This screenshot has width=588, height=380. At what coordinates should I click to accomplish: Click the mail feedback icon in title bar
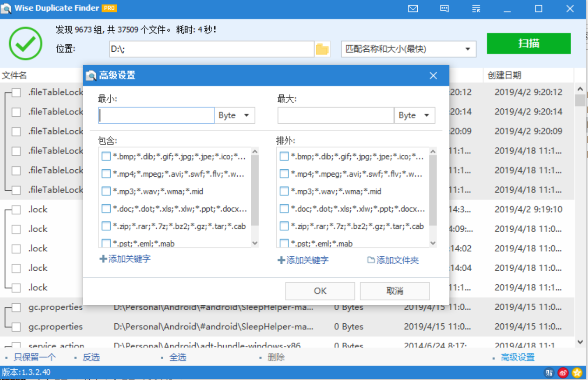point(413,8)
